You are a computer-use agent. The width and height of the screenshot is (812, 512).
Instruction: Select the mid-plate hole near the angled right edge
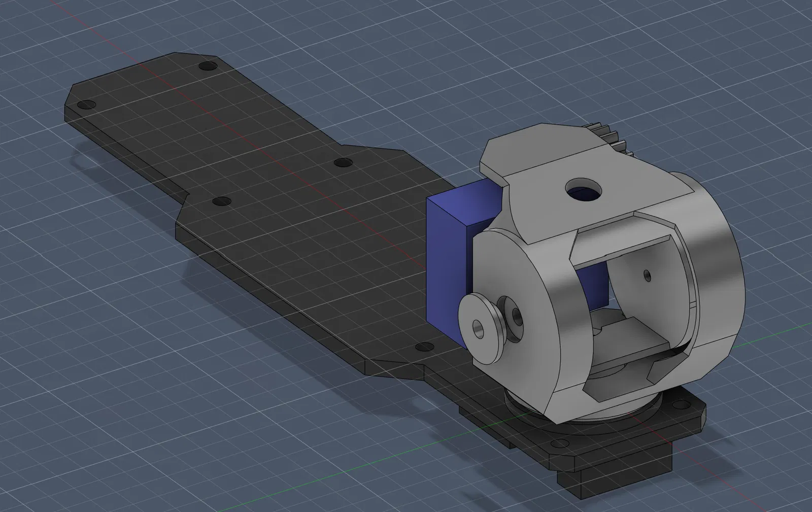click(344, 162)
